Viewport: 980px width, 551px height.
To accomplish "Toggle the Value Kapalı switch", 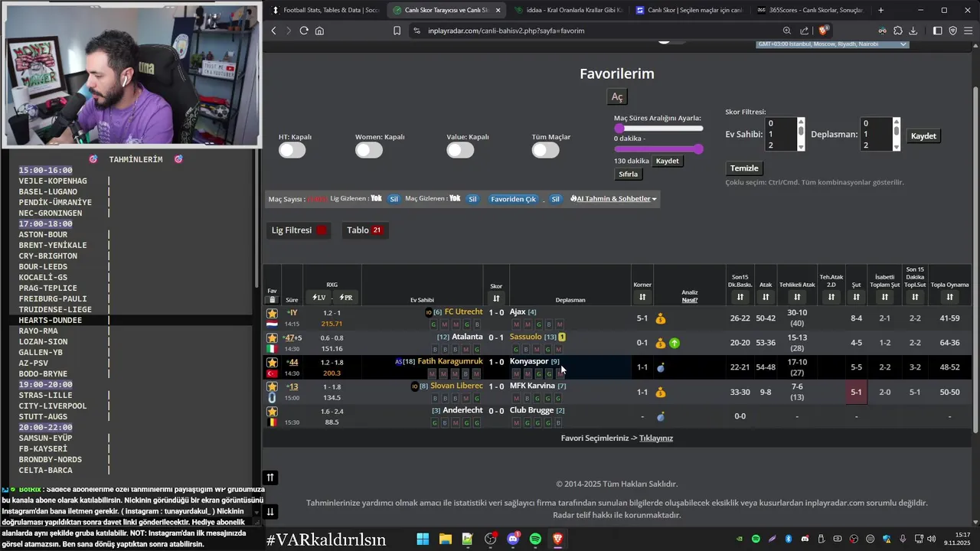I will [x=460, y=150].
